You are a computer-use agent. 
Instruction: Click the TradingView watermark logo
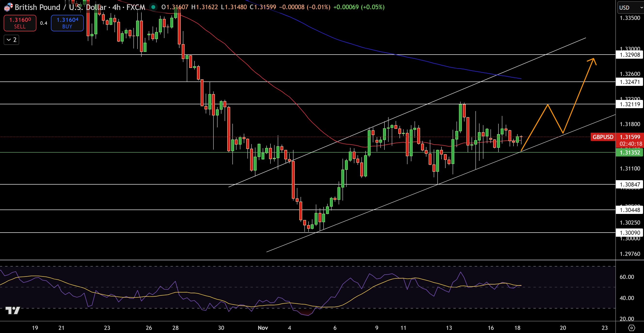(13, 311)
